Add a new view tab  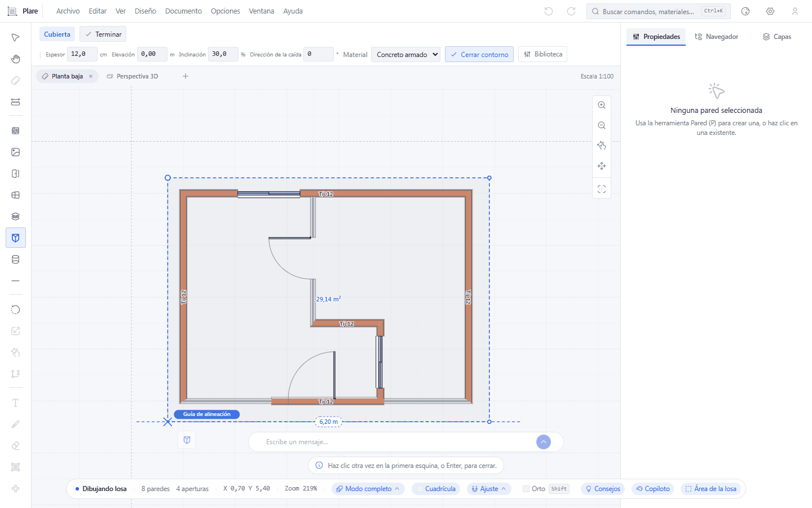tap(186, 76)
